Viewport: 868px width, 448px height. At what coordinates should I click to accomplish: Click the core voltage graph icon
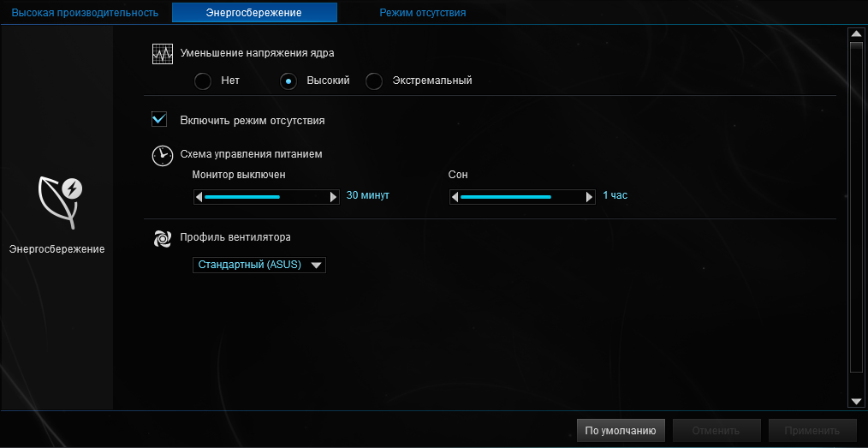pyautogui.click(x=163, y=54)
